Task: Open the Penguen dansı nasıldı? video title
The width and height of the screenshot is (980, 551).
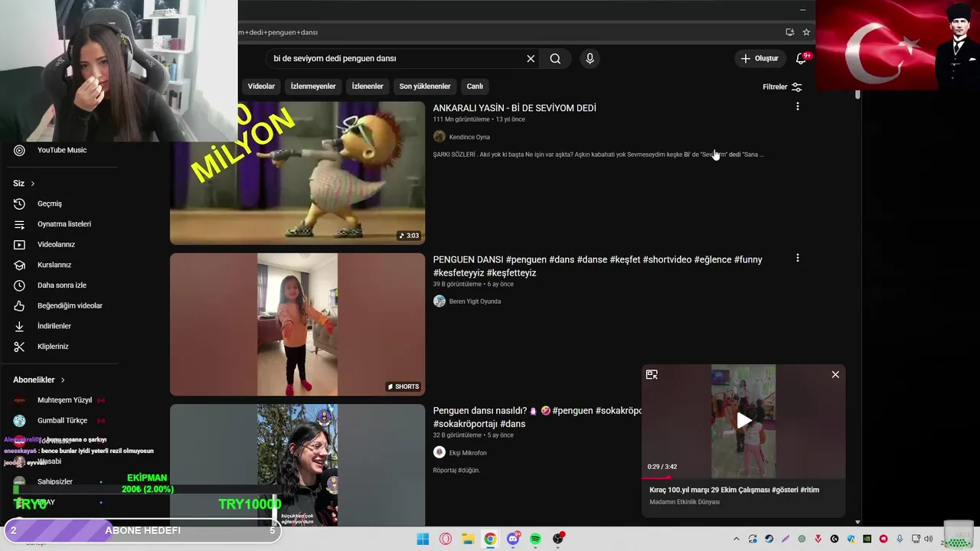Action: [x=537, y=417]
